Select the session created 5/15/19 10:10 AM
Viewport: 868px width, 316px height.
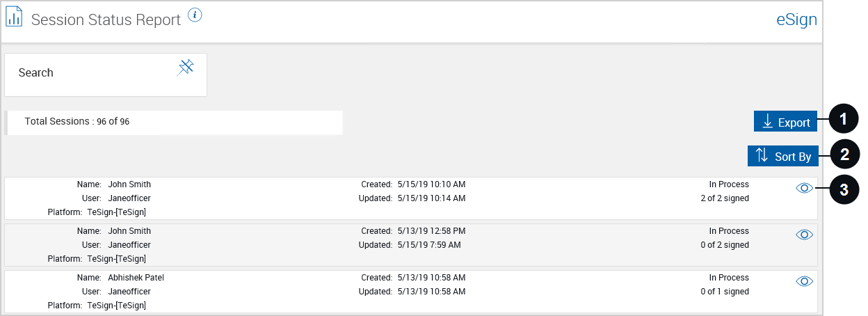411,198
